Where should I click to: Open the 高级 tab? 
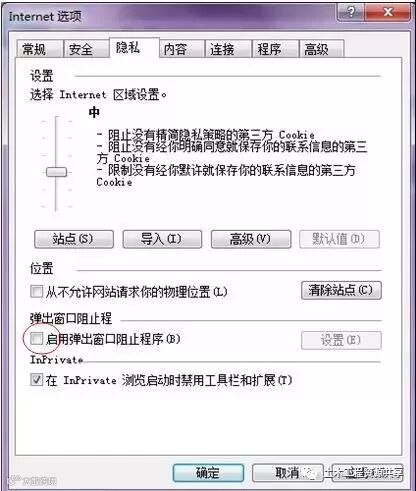(x=321, y=49)
